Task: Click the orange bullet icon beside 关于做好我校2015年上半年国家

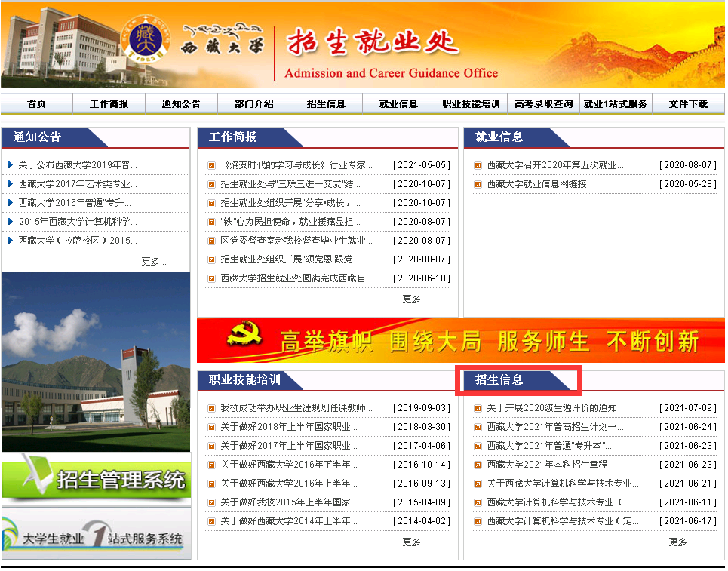Action: click(x=211, y=503)
